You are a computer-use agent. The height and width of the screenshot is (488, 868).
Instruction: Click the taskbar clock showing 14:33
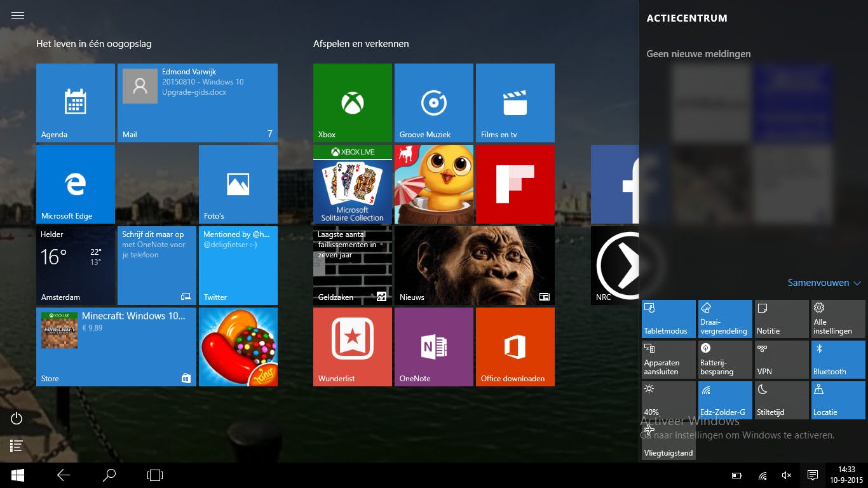click(846, 475)
